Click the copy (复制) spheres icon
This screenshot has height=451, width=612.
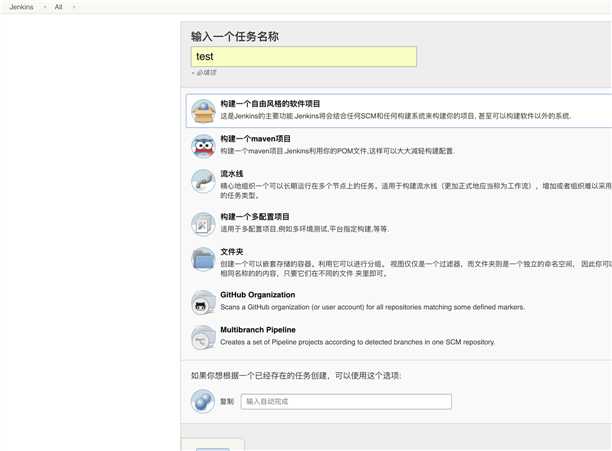click(203, 401)
